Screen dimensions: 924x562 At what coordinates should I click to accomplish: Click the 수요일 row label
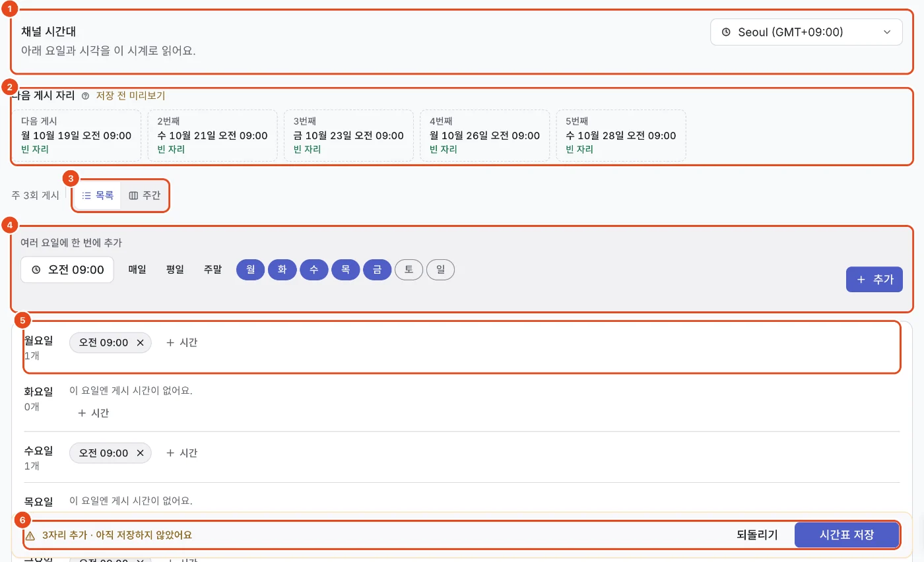click(38, 451)
